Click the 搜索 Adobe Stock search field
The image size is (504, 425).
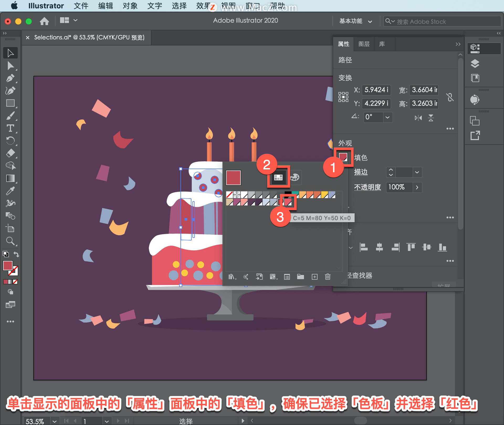click(442, 21)
